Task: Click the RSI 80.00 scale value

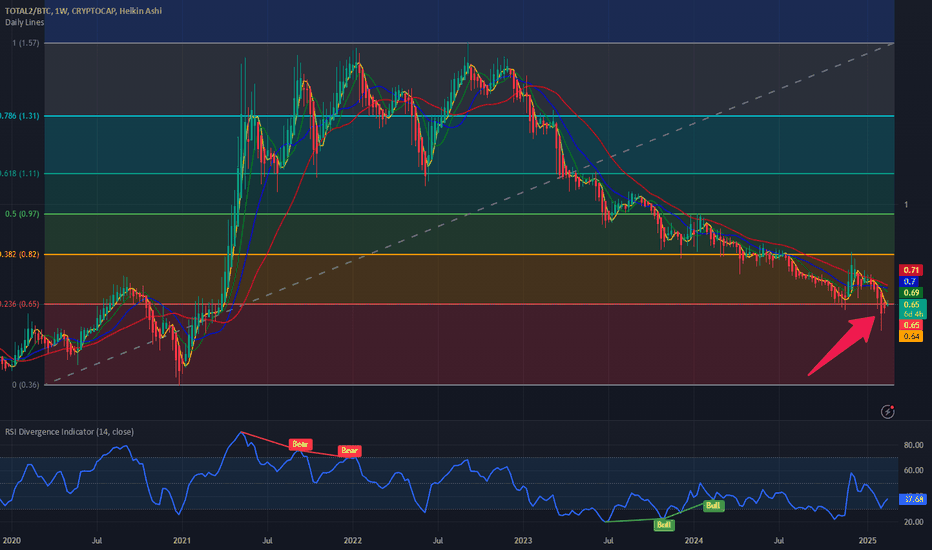Action: (914, 445)
